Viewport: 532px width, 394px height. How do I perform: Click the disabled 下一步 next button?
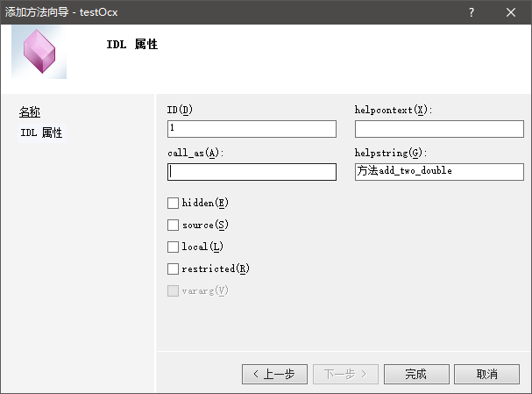(346, 374)
